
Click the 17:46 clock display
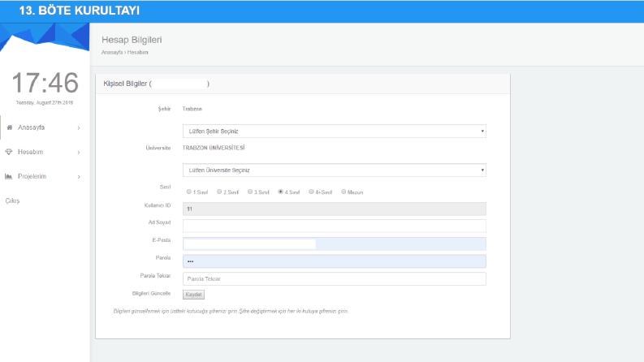tap(45, 83)
